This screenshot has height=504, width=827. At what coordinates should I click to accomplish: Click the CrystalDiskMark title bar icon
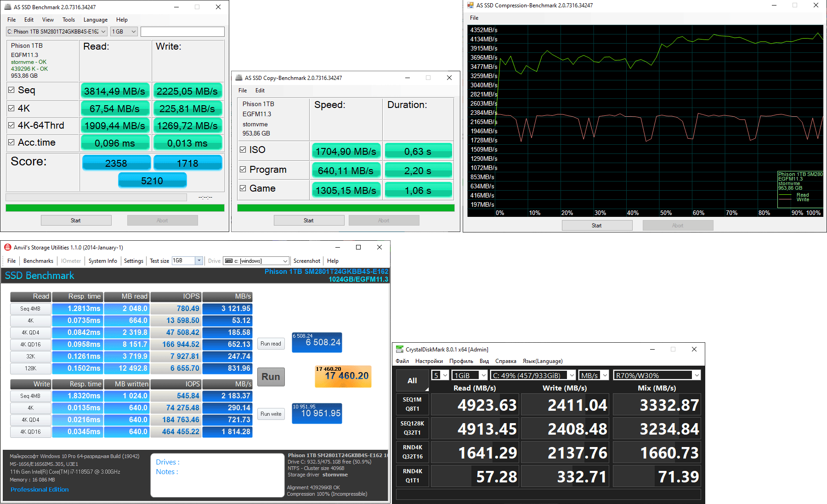[400, 349]
